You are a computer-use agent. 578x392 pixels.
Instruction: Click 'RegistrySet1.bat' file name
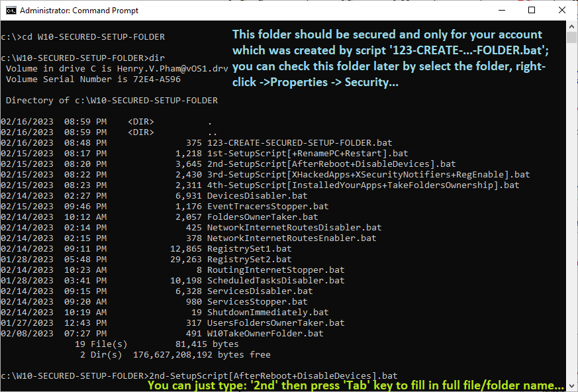tap(249, 249)
